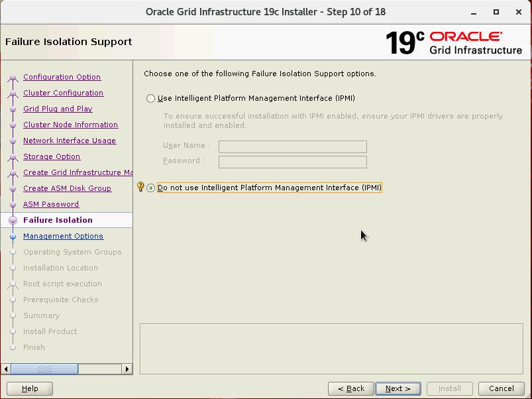Go to Grid Plug and Play step
The image size is (532, 399).
coord(58,109)
